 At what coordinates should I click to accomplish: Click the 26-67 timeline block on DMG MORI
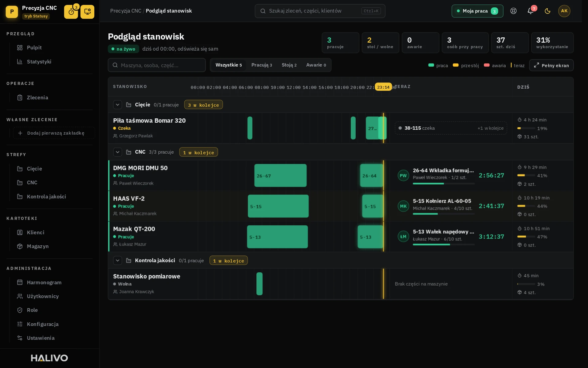(280, 175)
